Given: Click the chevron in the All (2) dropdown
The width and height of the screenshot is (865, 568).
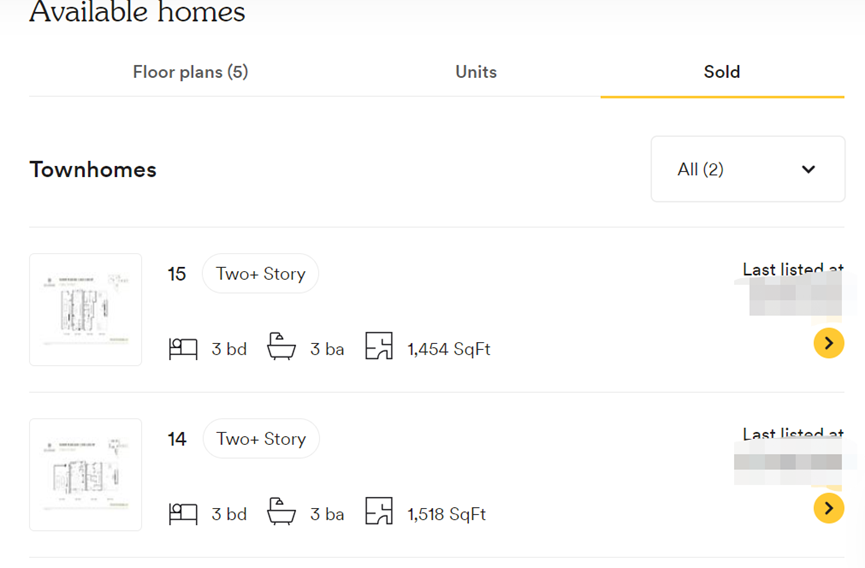Looking at the screenshot, I should [x=808, y=169].
